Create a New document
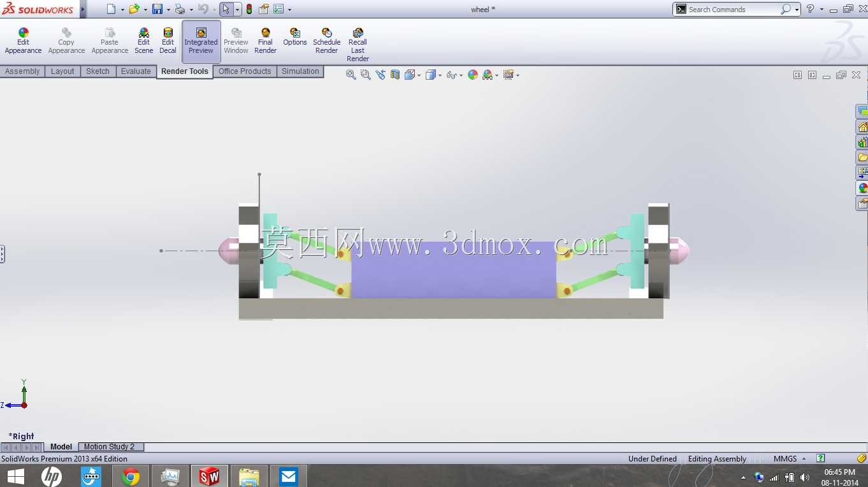Screen dimensions: 868x487 [x=111, y=9]
